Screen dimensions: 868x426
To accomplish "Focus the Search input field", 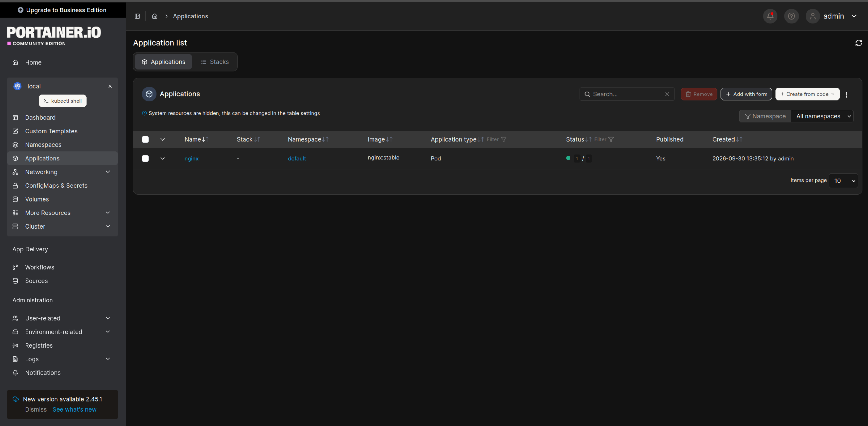I will click(627, 94).
